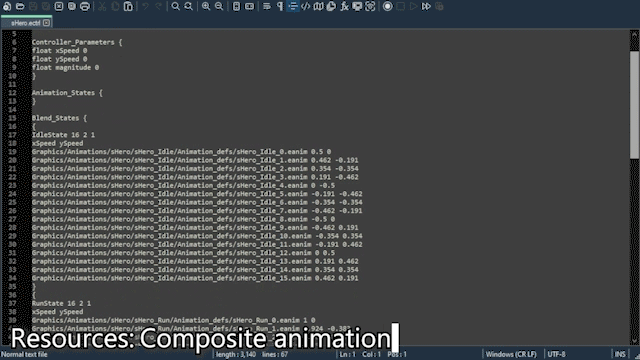The width and height of the screenshot is (640, 360).
Task: Click line number 37 in the margin
Action: (x=12, y=303)
